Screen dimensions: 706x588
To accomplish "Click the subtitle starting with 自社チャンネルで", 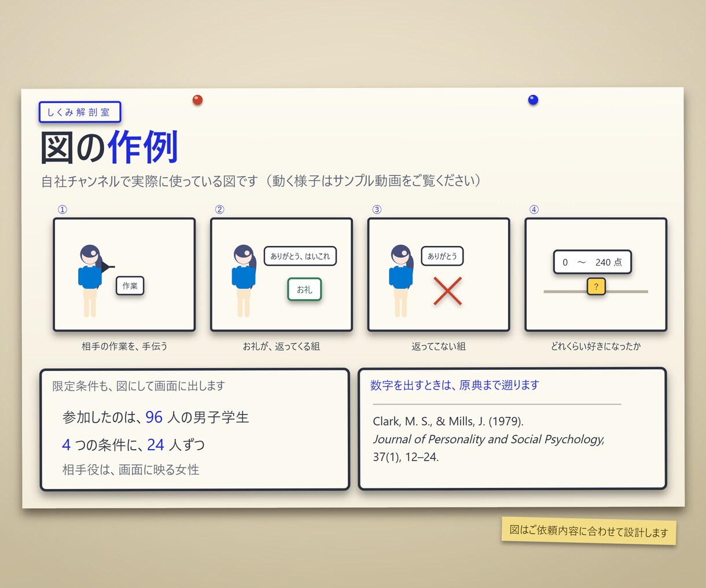I will 261,181.
